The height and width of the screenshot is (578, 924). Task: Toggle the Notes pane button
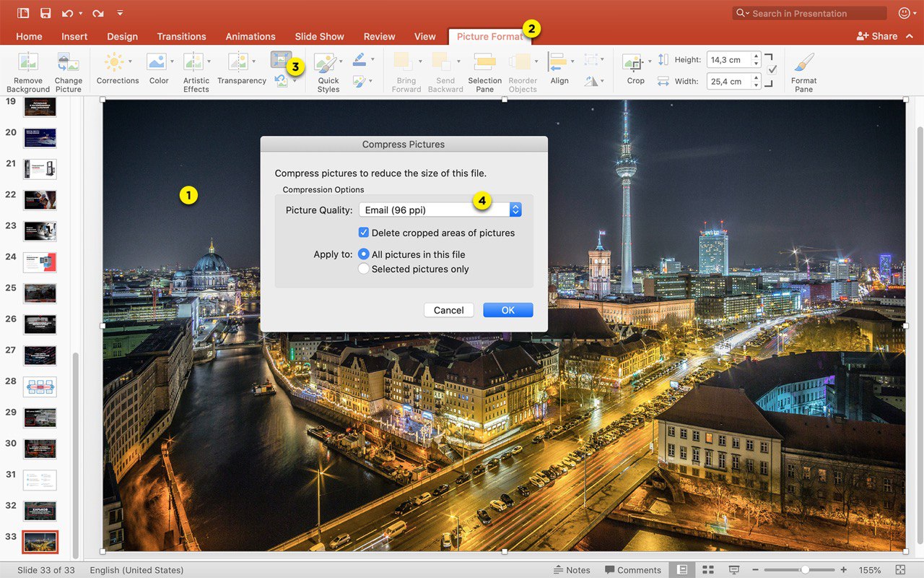click(x=572, y=570)
